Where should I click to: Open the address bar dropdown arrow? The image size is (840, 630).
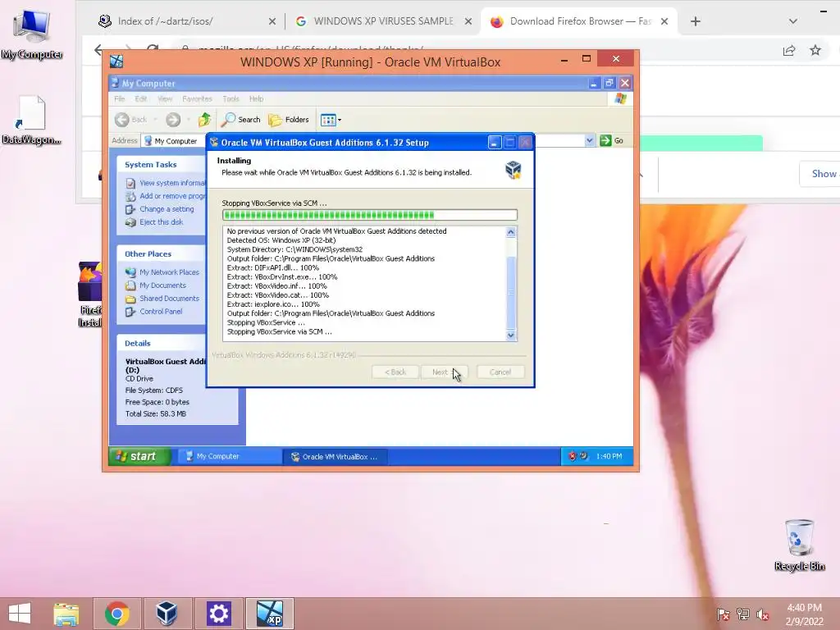click(x=589, y=140)
